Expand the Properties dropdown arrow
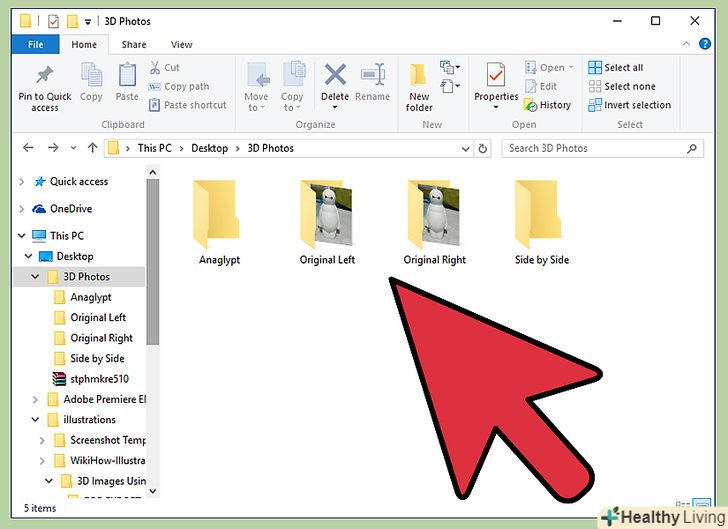The image size is (728, 529). pyautogui.click(x=496, y=107)
